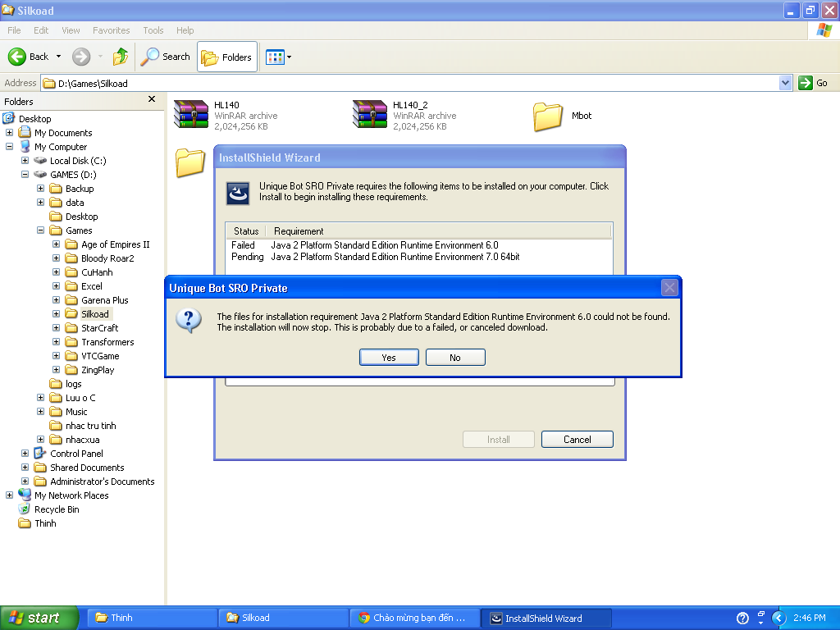Select the Thinh folder in tree
The height and width of the screenshot is (630, 840).
click(45, 523)
